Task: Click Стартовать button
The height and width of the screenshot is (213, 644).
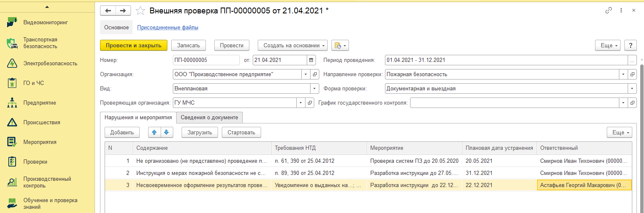Action: pyautogui.click(x=241, y=133)
